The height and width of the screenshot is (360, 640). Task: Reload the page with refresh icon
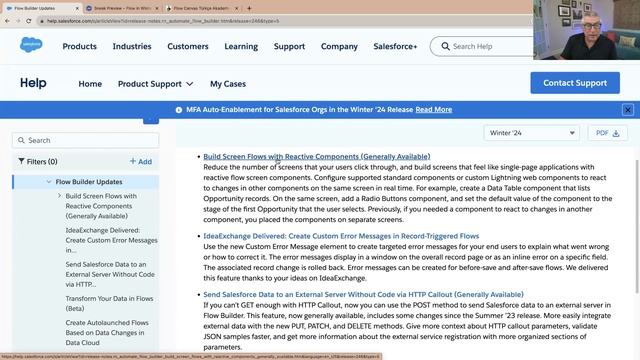(29, 21)
